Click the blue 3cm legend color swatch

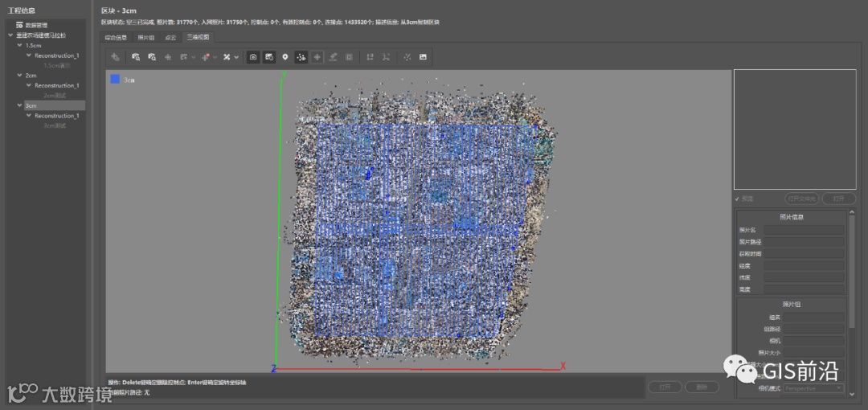coord(115,80)
